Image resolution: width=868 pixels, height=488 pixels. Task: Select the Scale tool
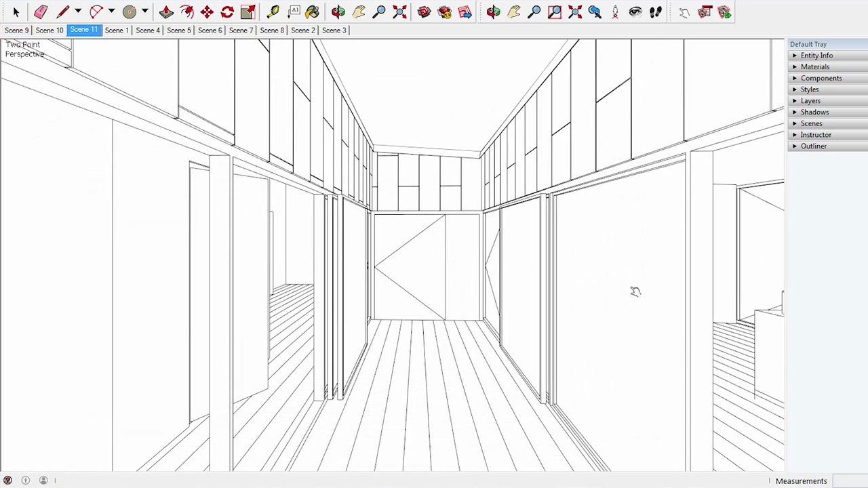[x=248, y=12]
